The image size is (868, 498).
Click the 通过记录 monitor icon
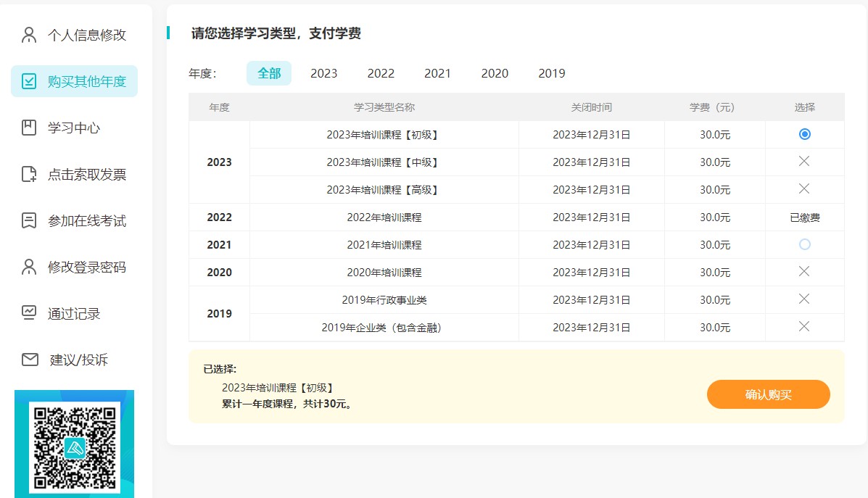pyautogui.click(x=29, y=313)
